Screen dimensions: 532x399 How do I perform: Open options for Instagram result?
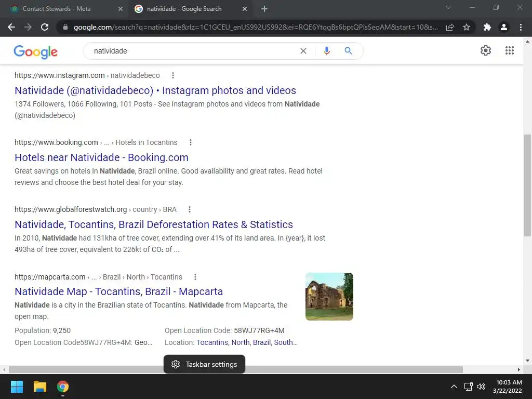(x=173, y=75)
